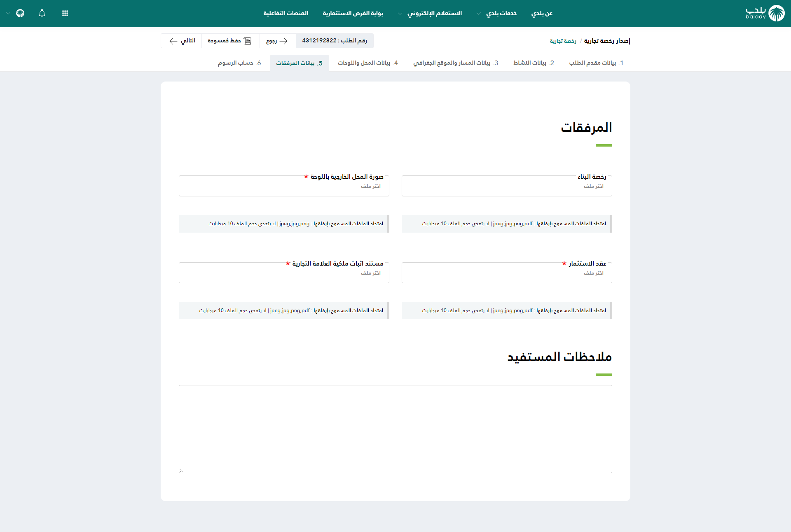This screenshot has height=532, width=791.
Task: Switch to the حساب الرسوم tab
Action: tap(239, 63)
